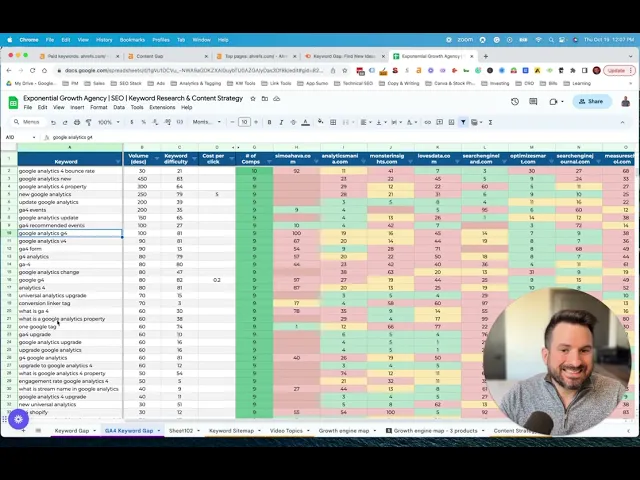Click the Menus search box
The width and height of the screenshot is (640, 480).
27,122
